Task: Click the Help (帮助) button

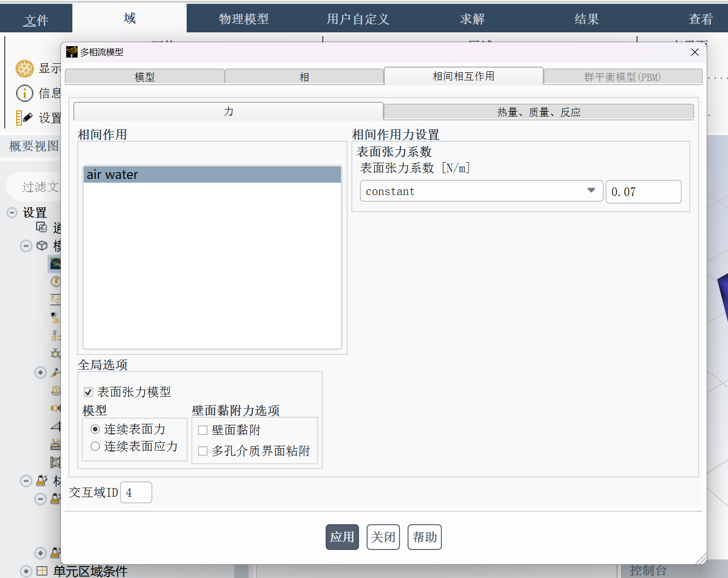Action: [425, 537]
